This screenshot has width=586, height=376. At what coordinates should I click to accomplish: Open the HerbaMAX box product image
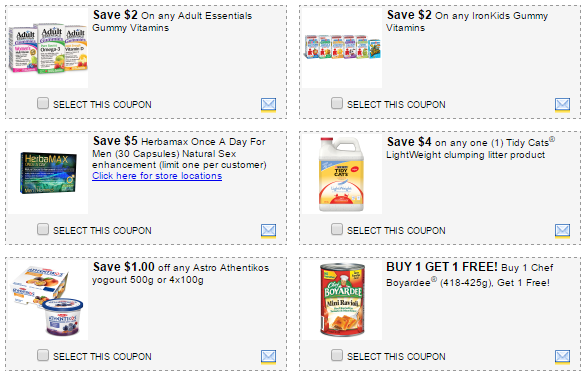pyautogui.click(x=48, y=173)
